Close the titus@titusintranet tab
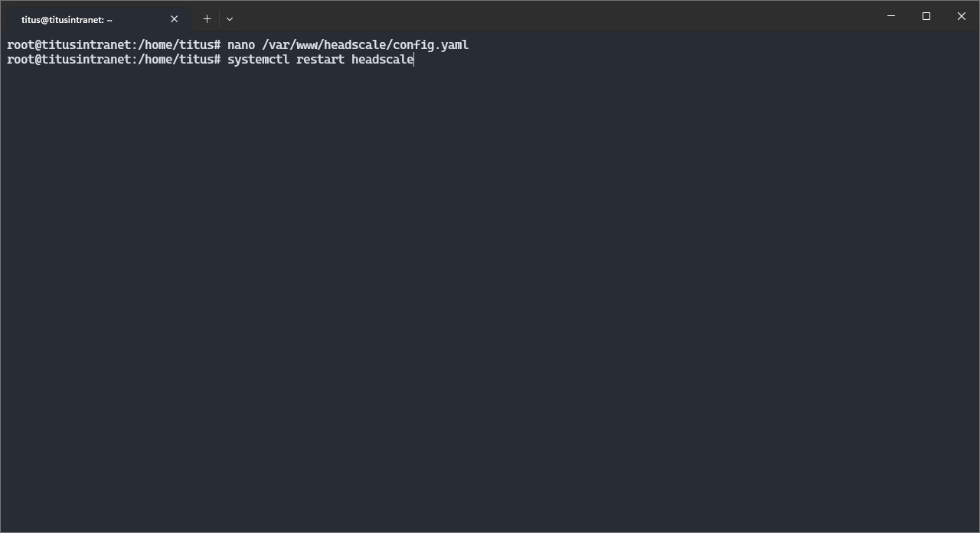This screenshot has width=980, height=533. click(x=174, y=19)
